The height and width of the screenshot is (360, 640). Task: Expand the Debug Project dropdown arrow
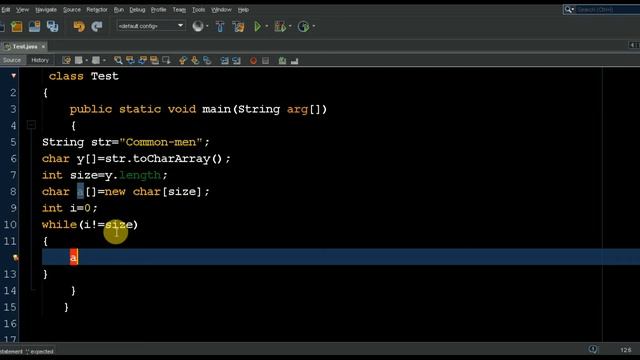(x=290, y=27)
